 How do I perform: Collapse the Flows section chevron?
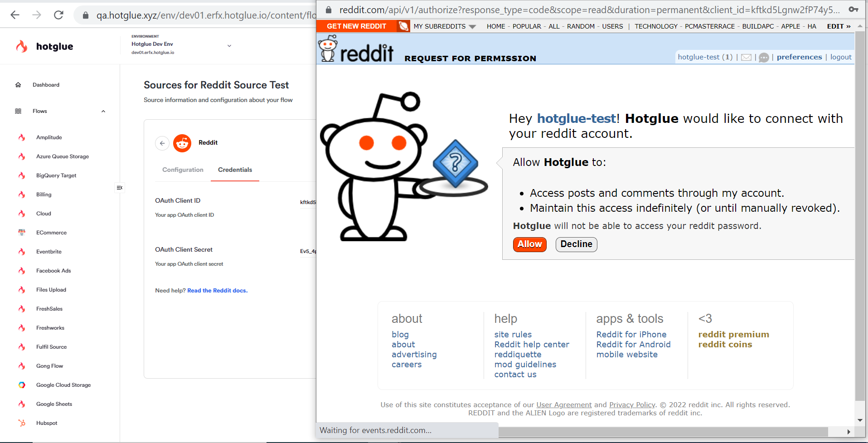coord(103,111)
